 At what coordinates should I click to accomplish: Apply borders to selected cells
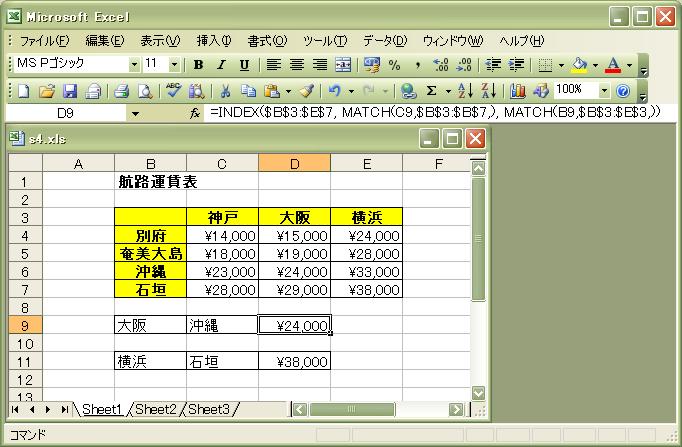(545, 65)
